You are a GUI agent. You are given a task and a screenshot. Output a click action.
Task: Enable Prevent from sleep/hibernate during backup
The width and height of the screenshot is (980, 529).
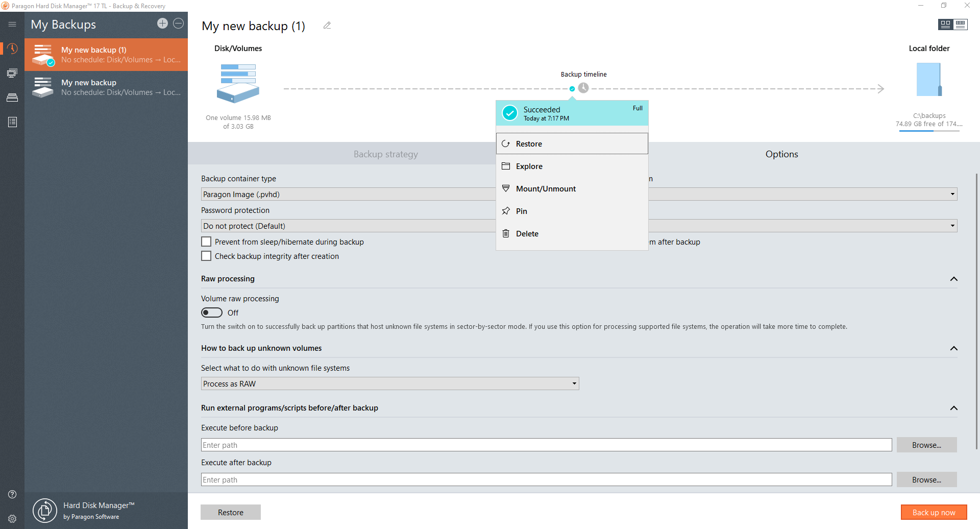pos(206,242)
